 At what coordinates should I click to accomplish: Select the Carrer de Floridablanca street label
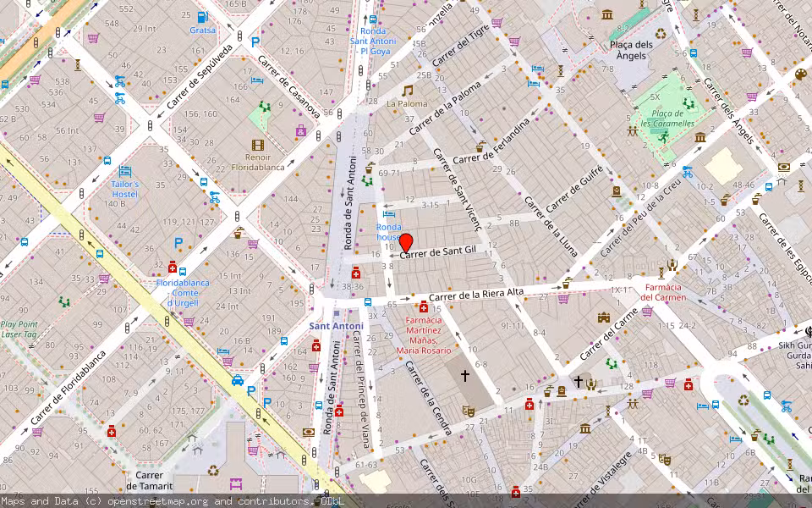click(68, 388)
